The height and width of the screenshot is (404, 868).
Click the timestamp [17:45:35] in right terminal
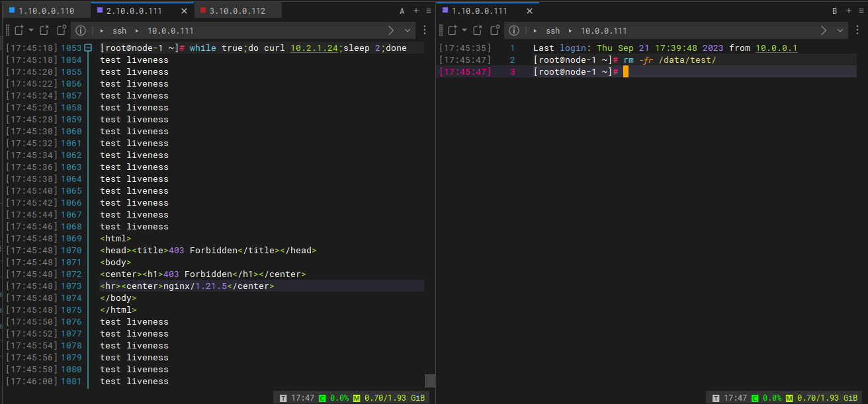(x=466, y=48)
